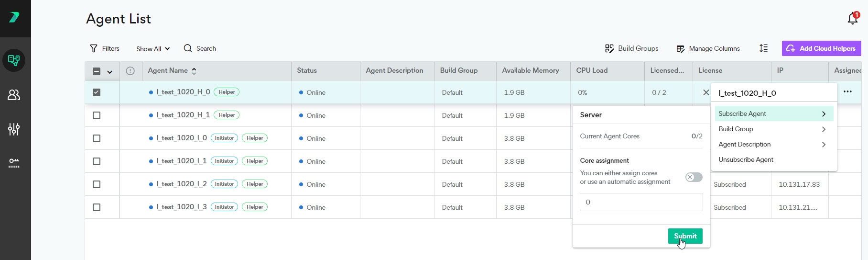The width and height of the screenshot is (868, 260).
Task: Choose Unsubscribe Agent menu entry
Action: (x=746, y=160)
